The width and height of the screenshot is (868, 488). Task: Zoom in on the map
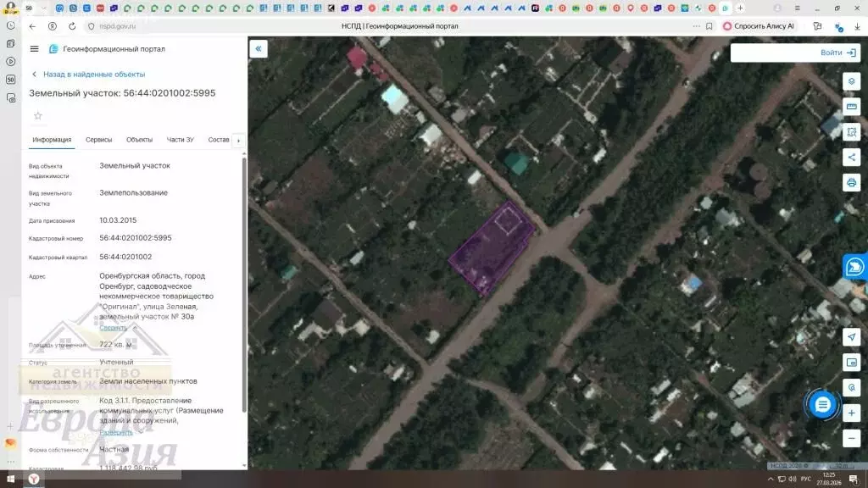(x=852, y=413)
